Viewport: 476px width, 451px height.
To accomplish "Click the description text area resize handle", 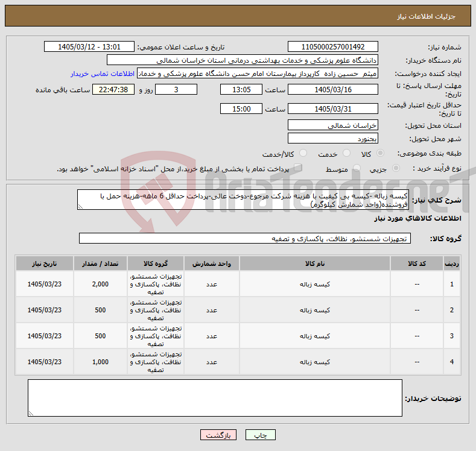I will point(80,207).
